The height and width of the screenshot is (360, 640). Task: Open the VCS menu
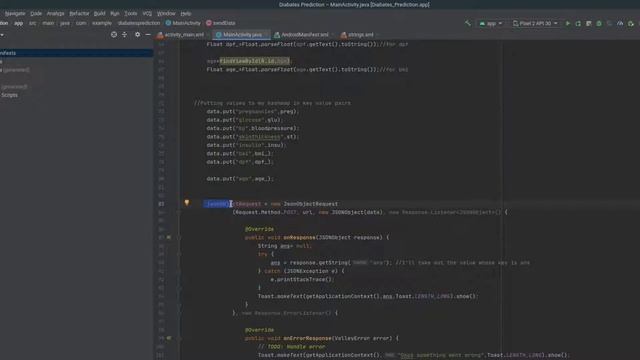147,13
